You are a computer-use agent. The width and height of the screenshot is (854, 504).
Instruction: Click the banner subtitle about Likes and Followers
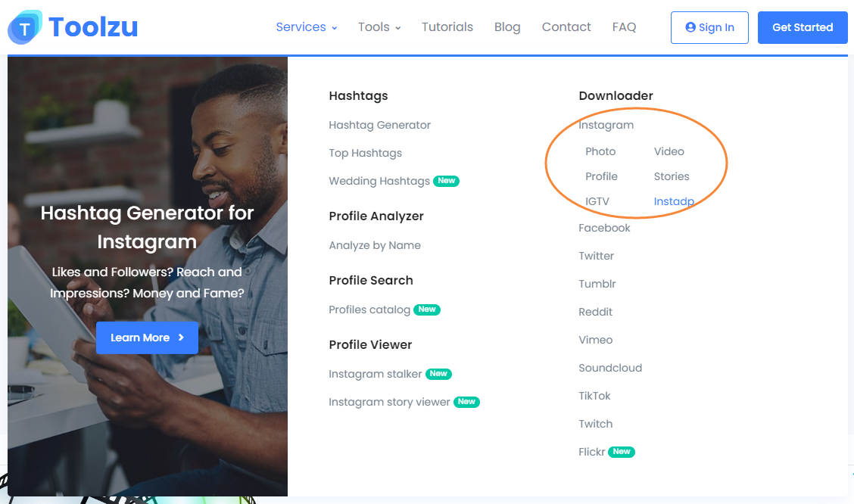pos(147,282)
